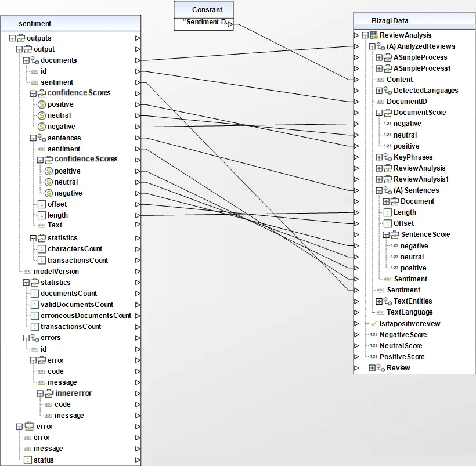Click the (A) Sentences collection icon

pos(388,190)
